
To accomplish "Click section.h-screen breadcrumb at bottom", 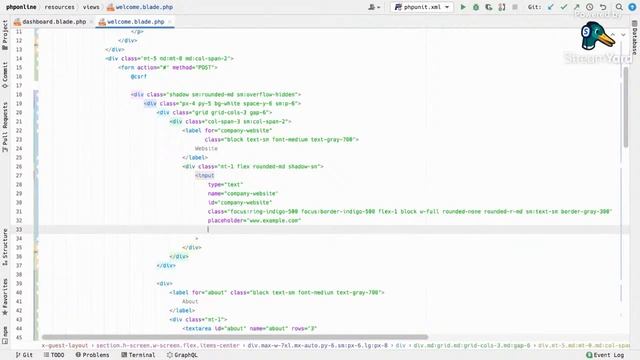I will (x=168, y=345).
